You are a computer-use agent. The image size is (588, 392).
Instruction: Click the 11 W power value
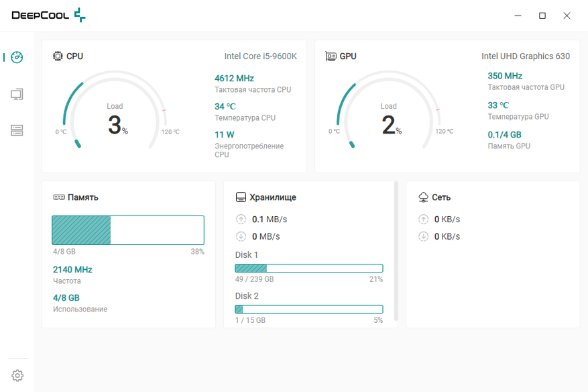[x=224, y=134]
